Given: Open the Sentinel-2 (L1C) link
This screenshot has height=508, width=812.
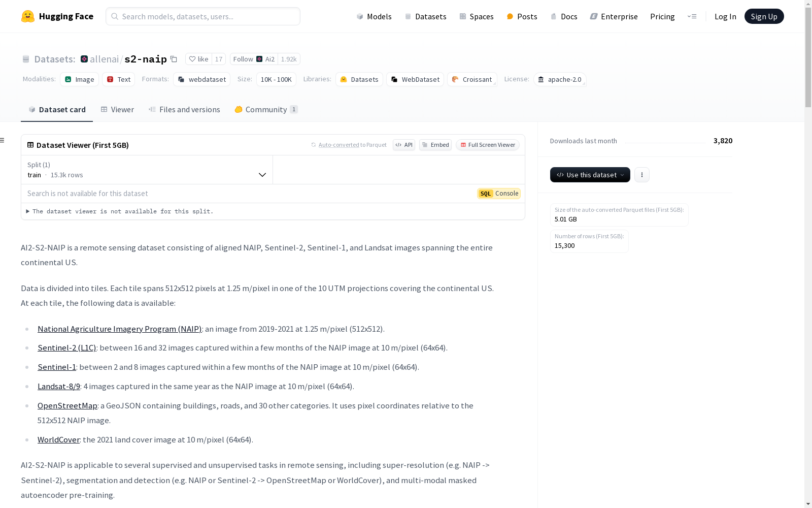Looking at the screenshot, I should click(x=67, y=347).
